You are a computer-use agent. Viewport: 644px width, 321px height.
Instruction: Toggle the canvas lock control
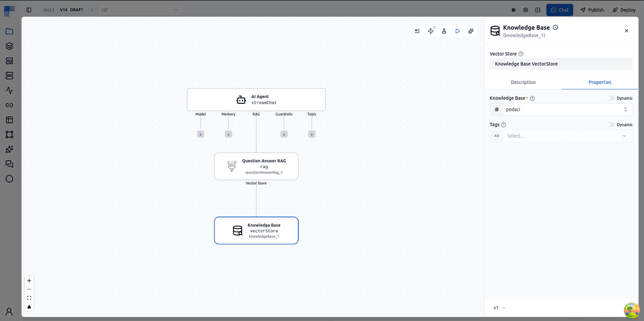[30, 307]
